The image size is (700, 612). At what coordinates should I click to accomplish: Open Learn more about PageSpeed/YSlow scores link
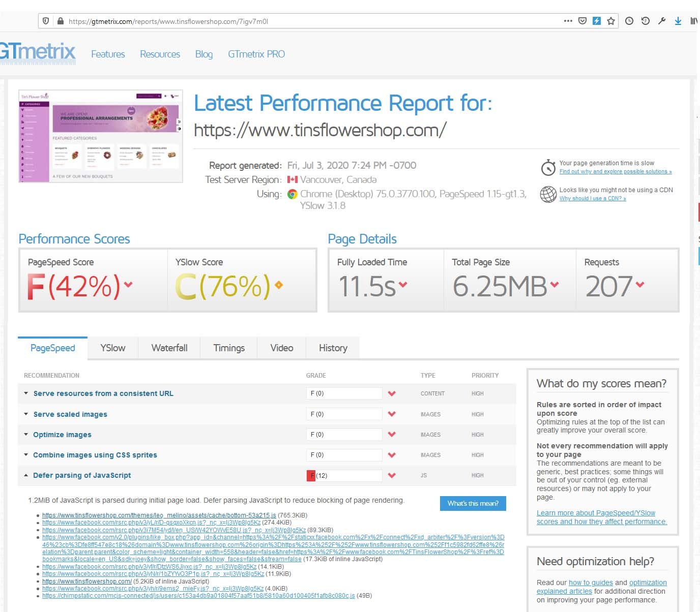tap(601, 517)
